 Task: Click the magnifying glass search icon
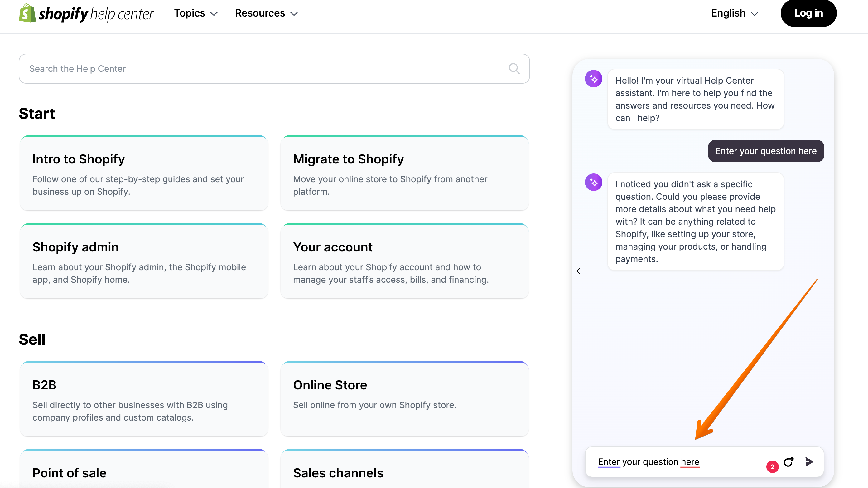[514, 68]
